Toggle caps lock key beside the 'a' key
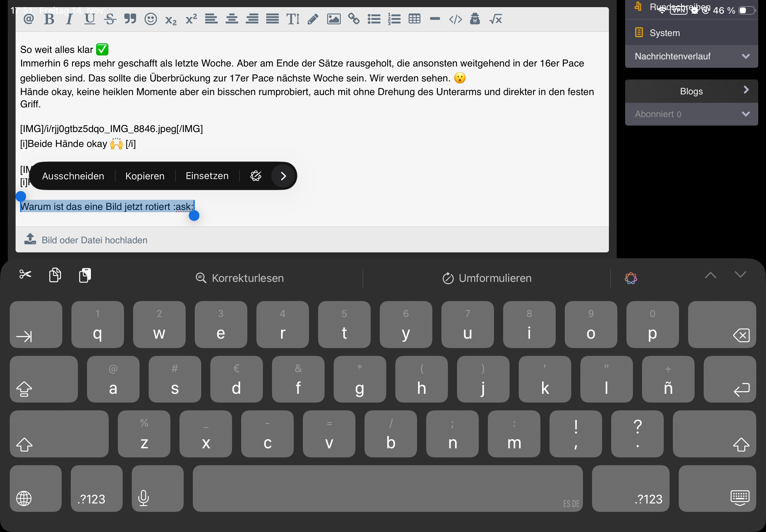766x532 pixels. coord(43,379)
